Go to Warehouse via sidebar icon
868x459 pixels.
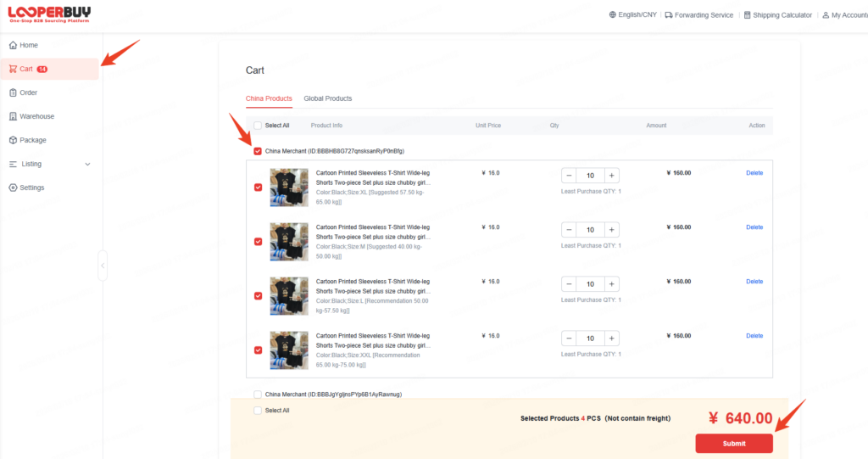click(13, 116)
